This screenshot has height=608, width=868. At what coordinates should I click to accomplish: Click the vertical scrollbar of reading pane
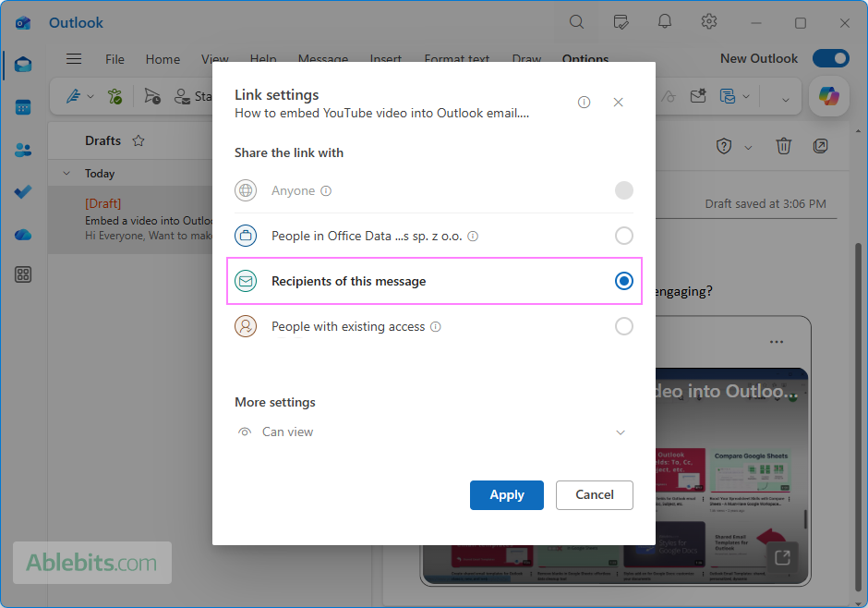coord(858,418)
